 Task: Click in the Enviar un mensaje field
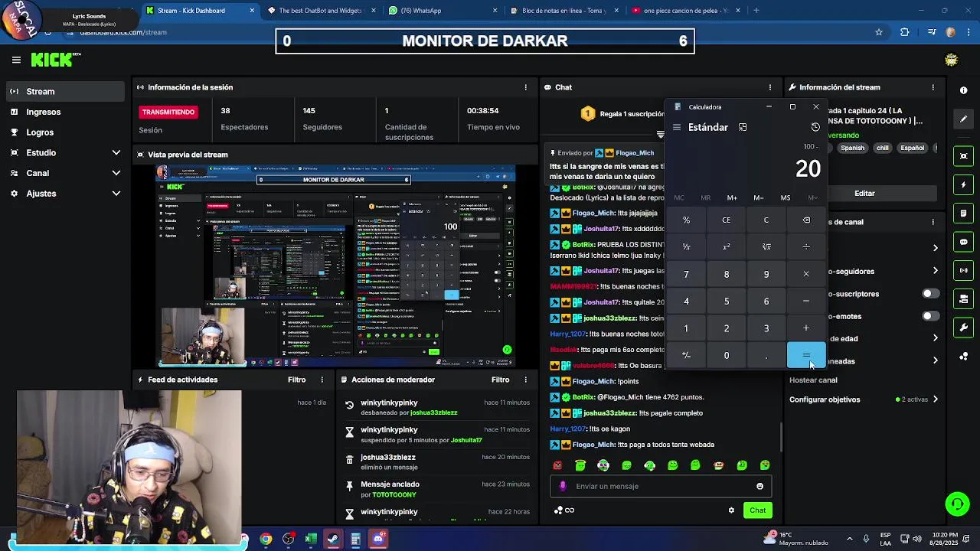(661, 486)
